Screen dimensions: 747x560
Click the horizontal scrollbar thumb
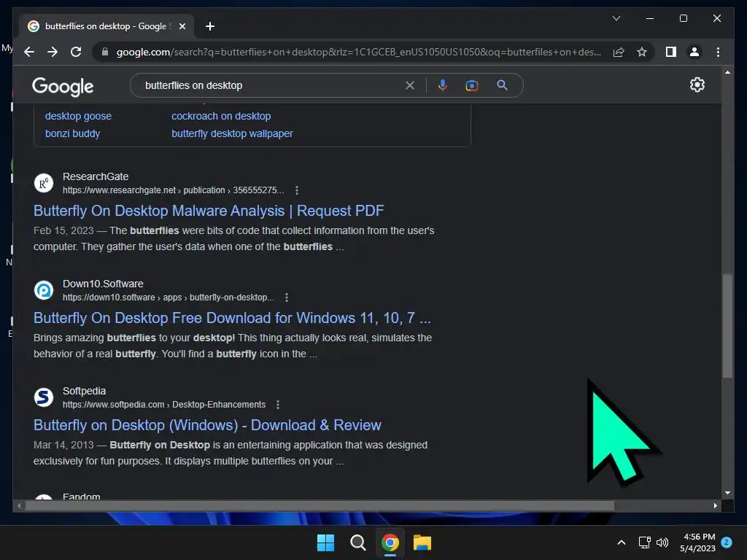320,506
